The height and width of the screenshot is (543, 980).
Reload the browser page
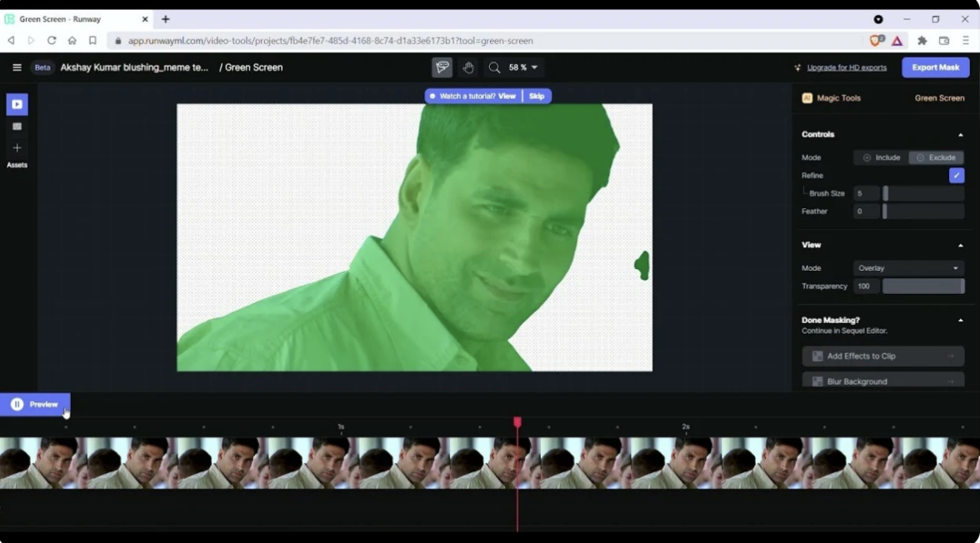pyautogui.click(x=52, y=40)
